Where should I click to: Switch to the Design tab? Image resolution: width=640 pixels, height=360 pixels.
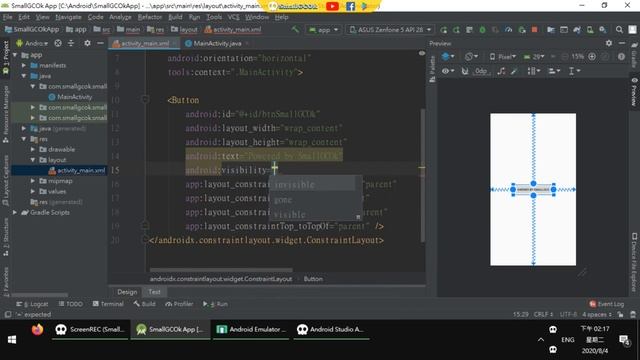pyautogui.click(x=127, y=292)
